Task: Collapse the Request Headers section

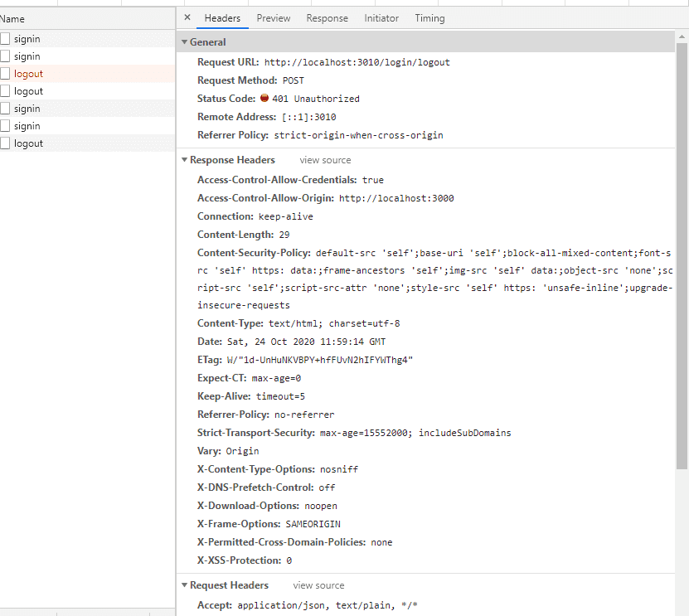Action: click(x=184, y=585)
